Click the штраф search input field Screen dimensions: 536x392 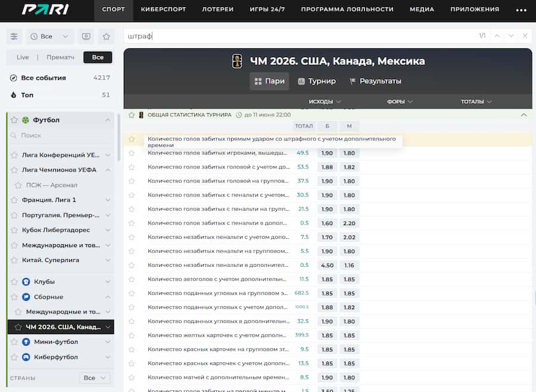(301, 36)
